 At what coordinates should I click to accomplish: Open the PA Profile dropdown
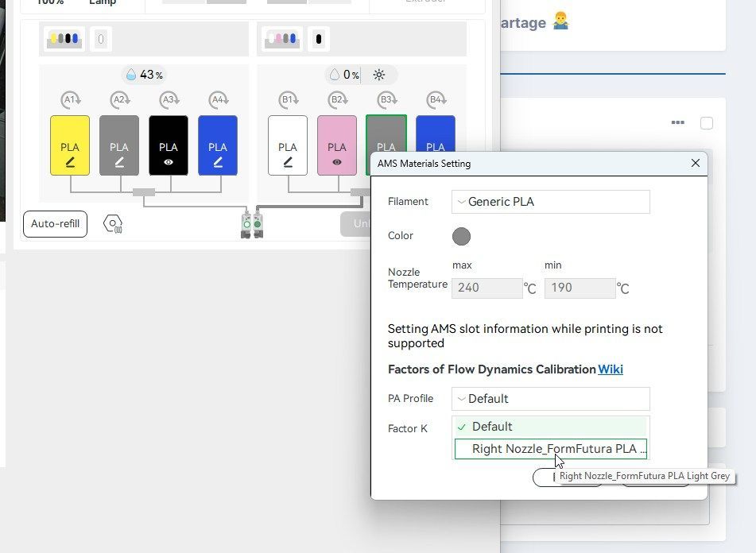(x=551, y=399)
